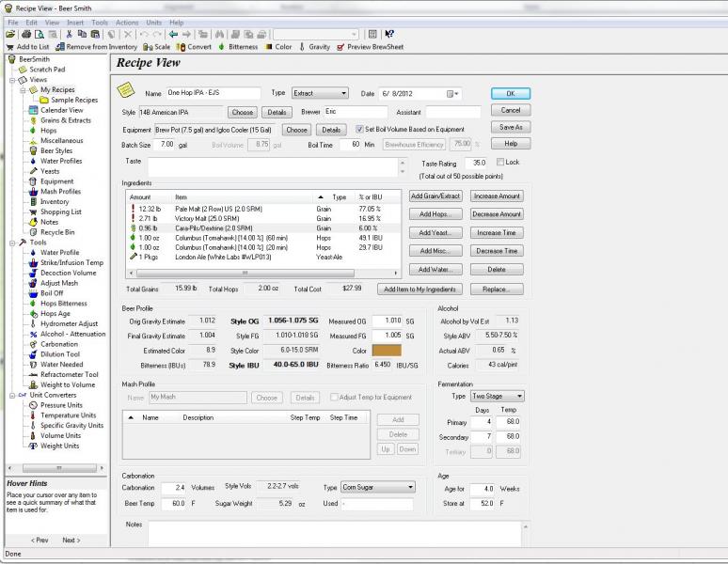Open Yeasts in sidebar

(x=50, y=171)
